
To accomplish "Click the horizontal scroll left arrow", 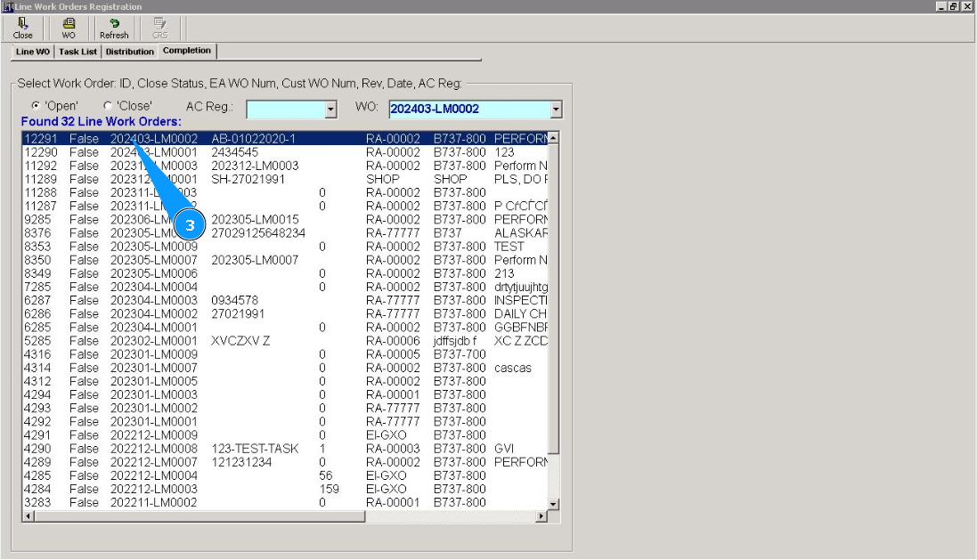I will pos(28,516).
